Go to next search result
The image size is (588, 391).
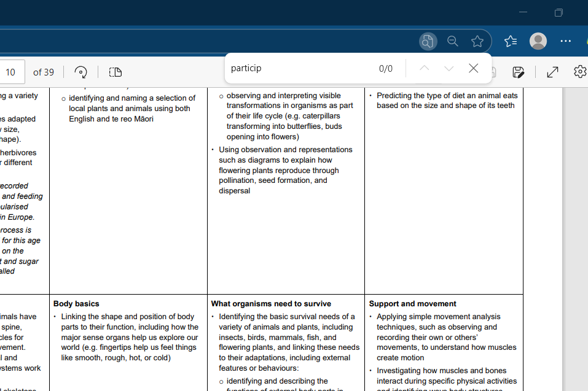click(x=449, y=68)
